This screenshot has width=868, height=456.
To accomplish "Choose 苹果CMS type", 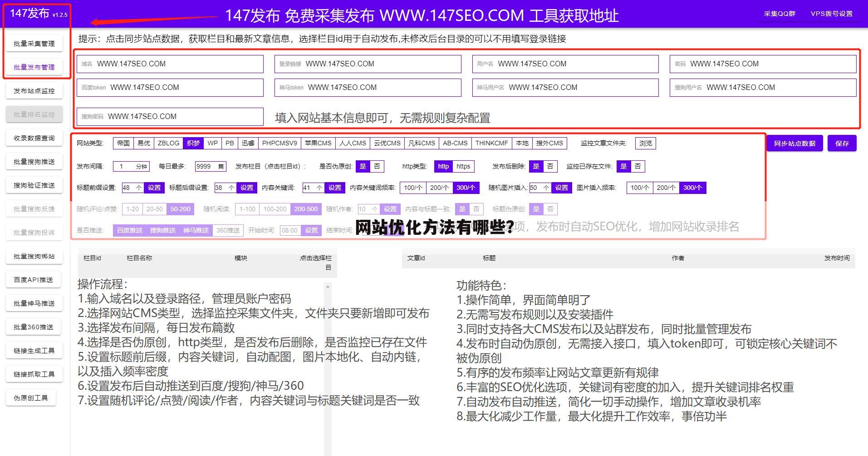I will tap(318, 143).
